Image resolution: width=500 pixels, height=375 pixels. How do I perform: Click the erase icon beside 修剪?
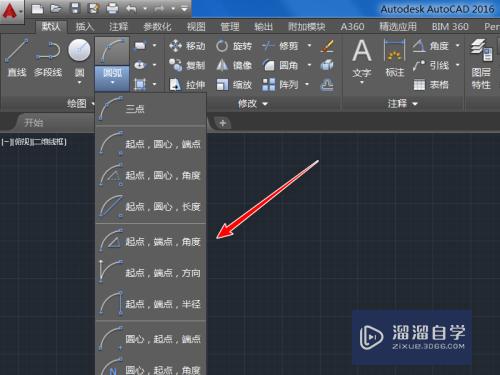(x=327, y=46)
